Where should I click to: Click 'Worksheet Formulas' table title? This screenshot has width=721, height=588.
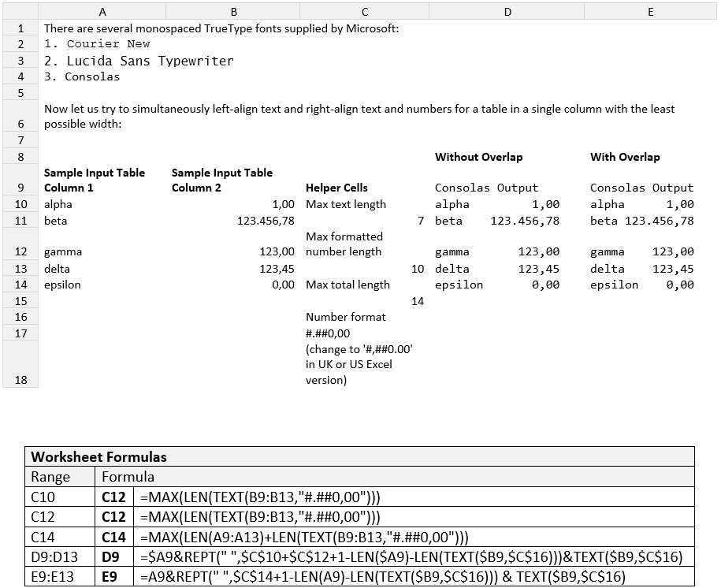[98, 457]
